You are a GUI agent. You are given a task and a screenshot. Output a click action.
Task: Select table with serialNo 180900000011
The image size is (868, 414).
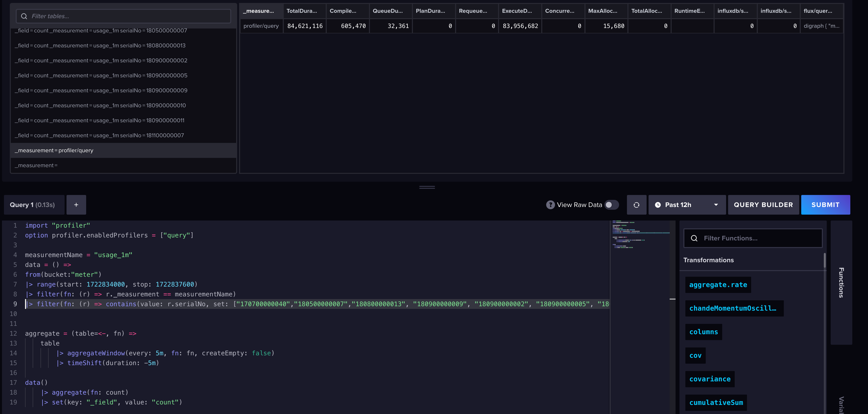pyautogui.click(x=123, y=120)
